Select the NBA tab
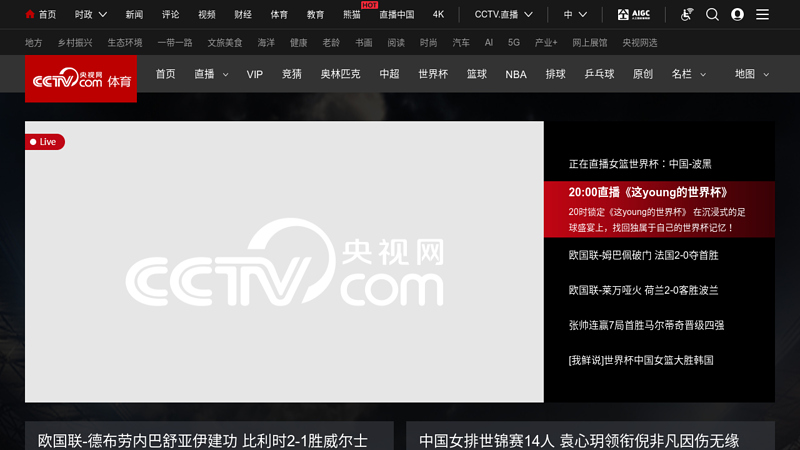 516,74
